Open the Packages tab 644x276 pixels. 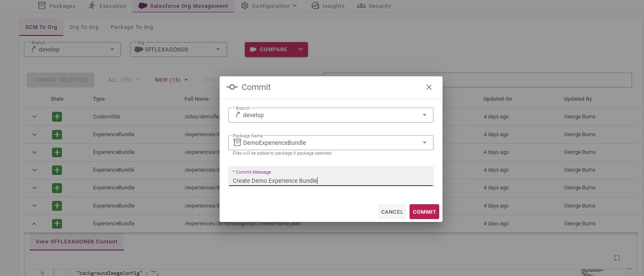(x=57, y=6)
